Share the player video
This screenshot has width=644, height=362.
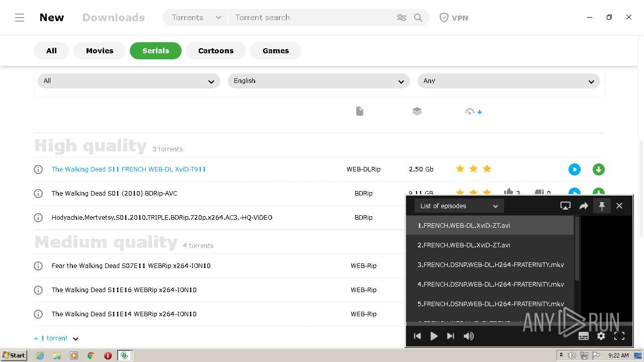(584, 206)
